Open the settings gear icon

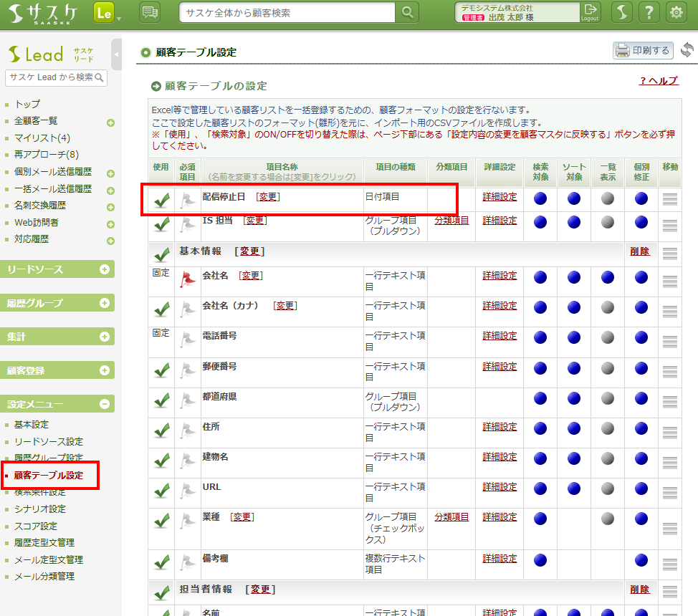click(x=675, y=13)
